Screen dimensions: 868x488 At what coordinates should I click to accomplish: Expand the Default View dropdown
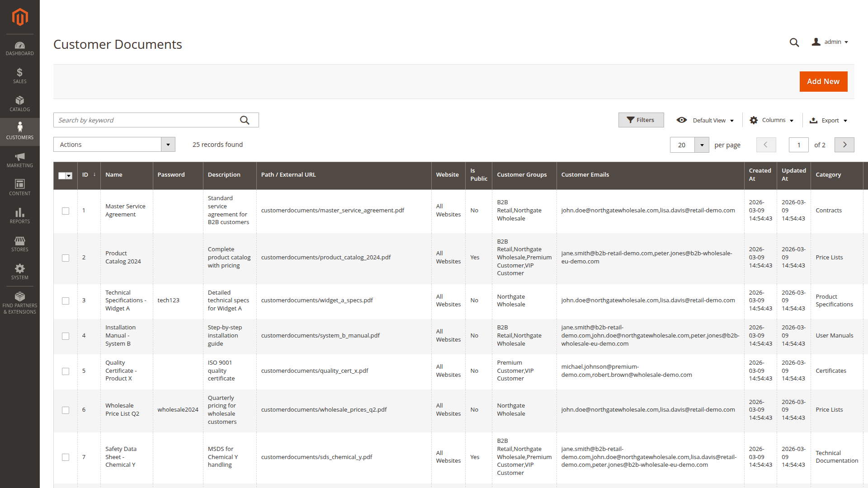[705, 120]
